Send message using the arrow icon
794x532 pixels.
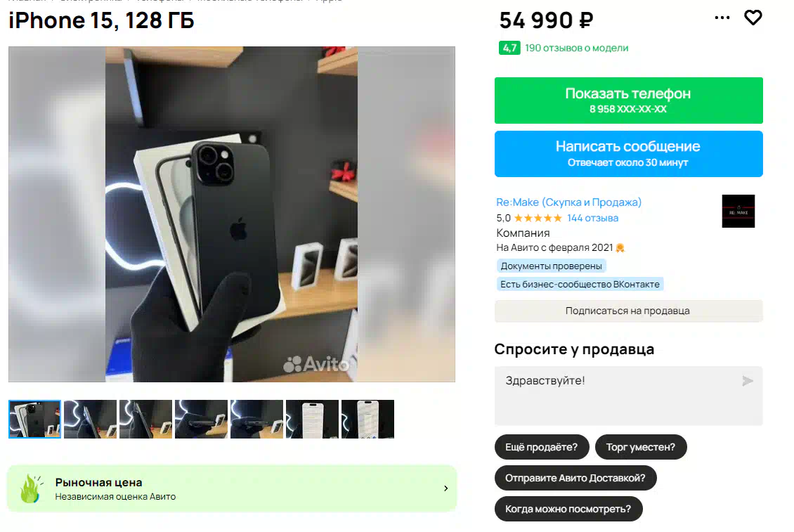[748, 381]
